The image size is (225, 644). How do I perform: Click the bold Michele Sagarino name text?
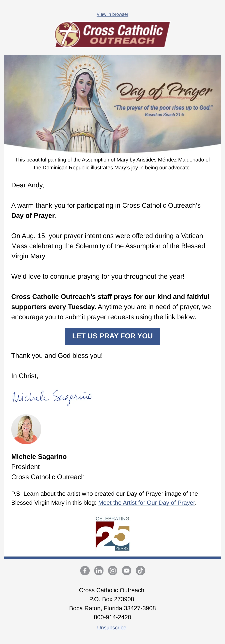click(39, 456)
